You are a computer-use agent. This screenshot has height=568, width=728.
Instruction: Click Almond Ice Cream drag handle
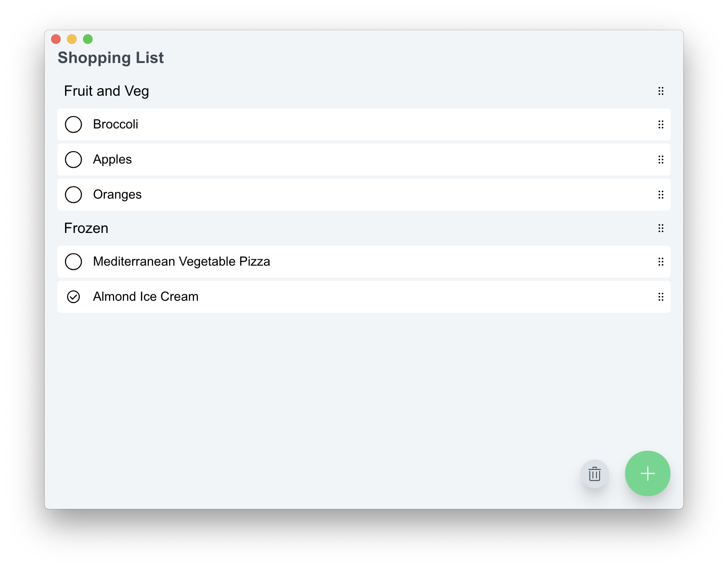pyautogui.click(x=661, y=297)
